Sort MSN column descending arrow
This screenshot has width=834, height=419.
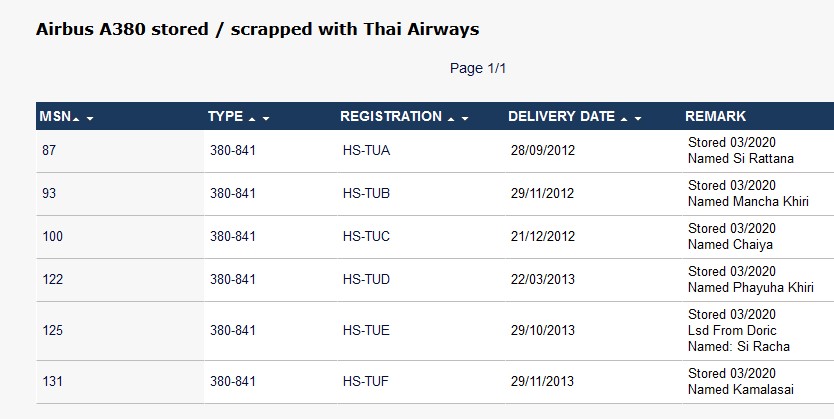pos(90,119)
